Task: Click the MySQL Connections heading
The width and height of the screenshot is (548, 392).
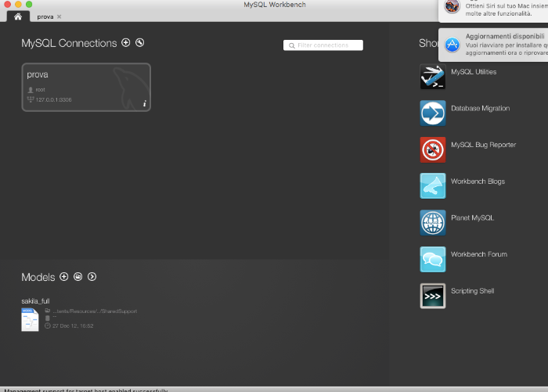Action: point(69,43)
